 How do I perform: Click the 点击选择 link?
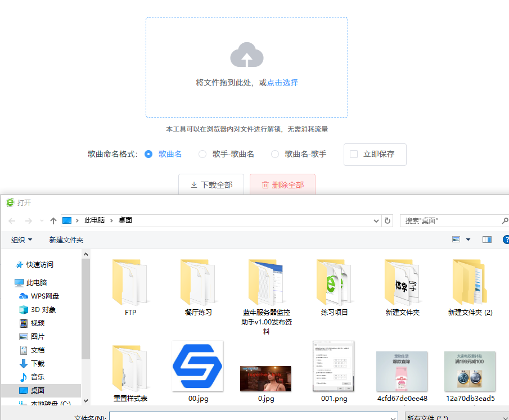click(282, 83)
